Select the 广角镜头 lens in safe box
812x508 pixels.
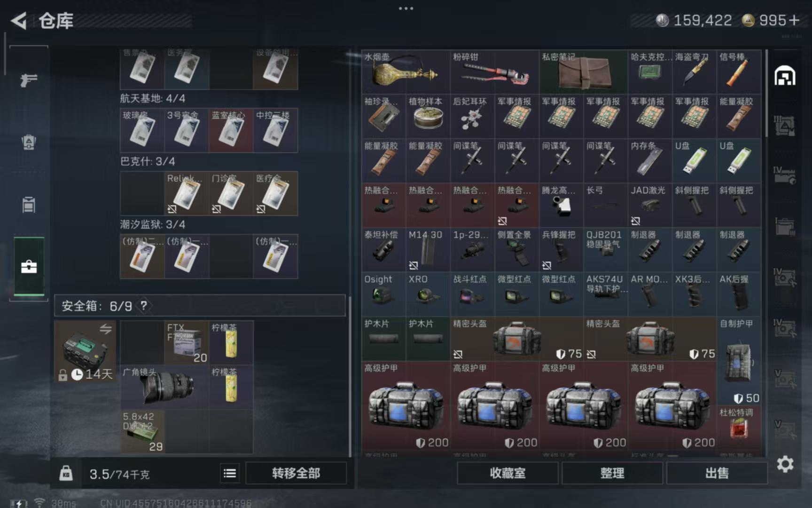tap(164, 387)
